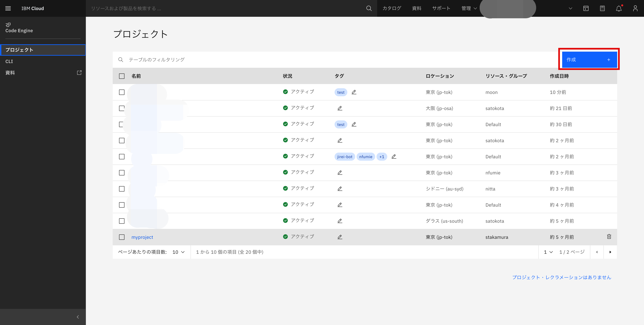Open the hamburger navigation menu
The width and height of the screenshot is (644, 325).
tap(8, 8)
